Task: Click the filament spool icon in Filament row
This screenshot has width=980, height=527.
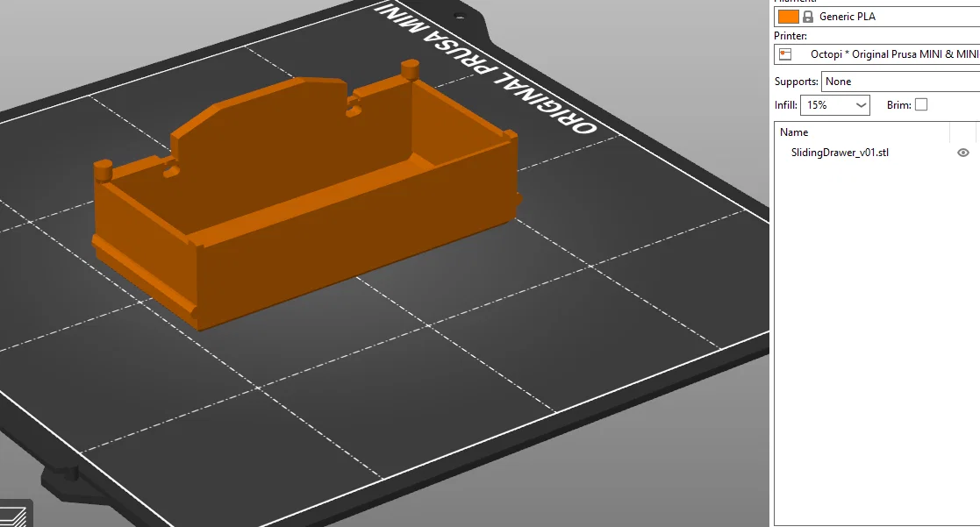Action: pyautogui.click(x=790, y=16)
